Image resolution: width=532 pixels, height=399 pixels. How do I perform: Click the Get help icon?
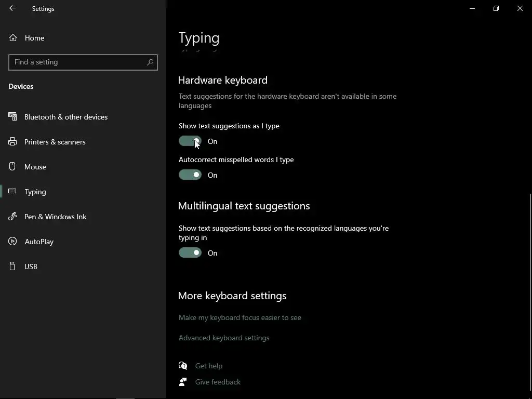click(183, 366)
